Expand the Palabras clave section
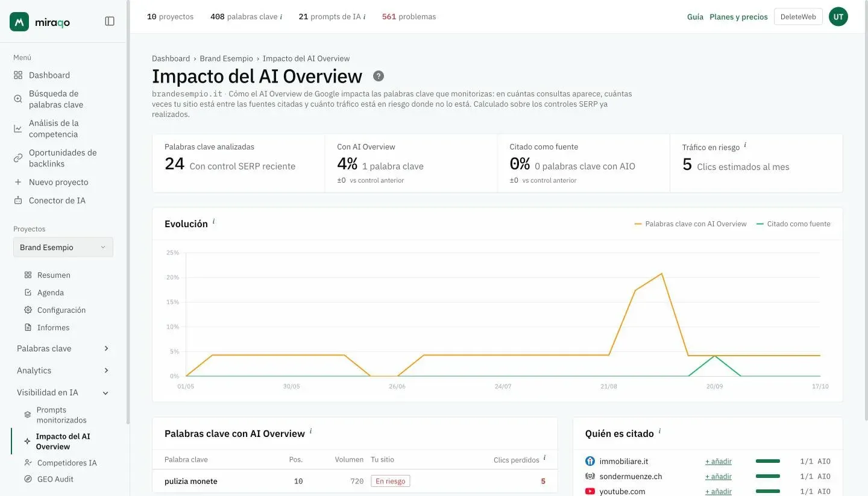The width and height of the screenshot is (868, 496). pyautogui.click(x=63, y=348)
